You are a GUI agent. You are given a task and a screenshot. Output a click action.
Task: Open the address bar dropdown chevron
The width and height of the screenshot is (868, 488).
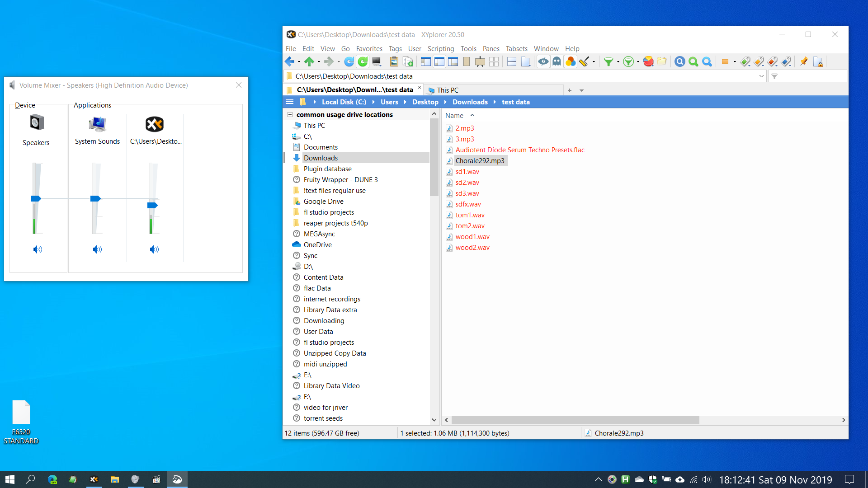click(762, 76)
